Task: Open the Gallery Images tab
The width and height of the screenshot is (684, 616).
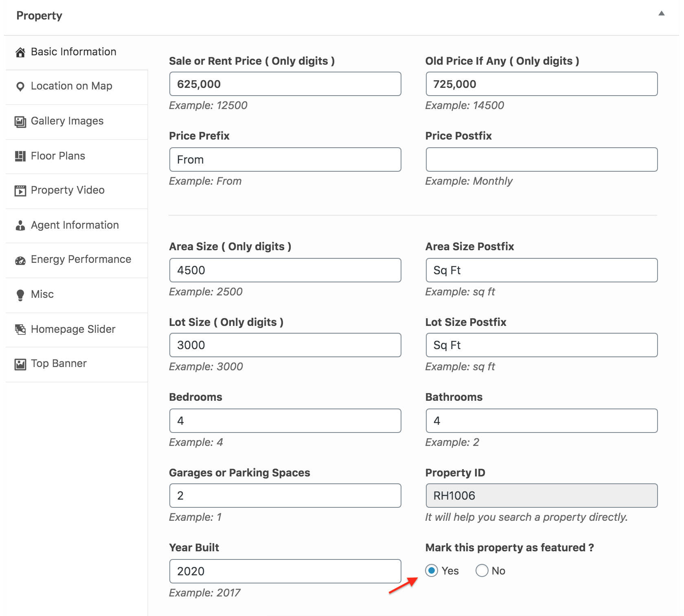Action: (x=77, y=121)
